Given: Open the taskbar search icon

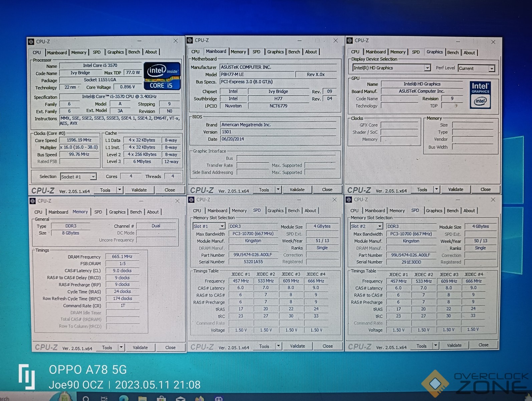Looking at the screenshot, I should point(86,398).
